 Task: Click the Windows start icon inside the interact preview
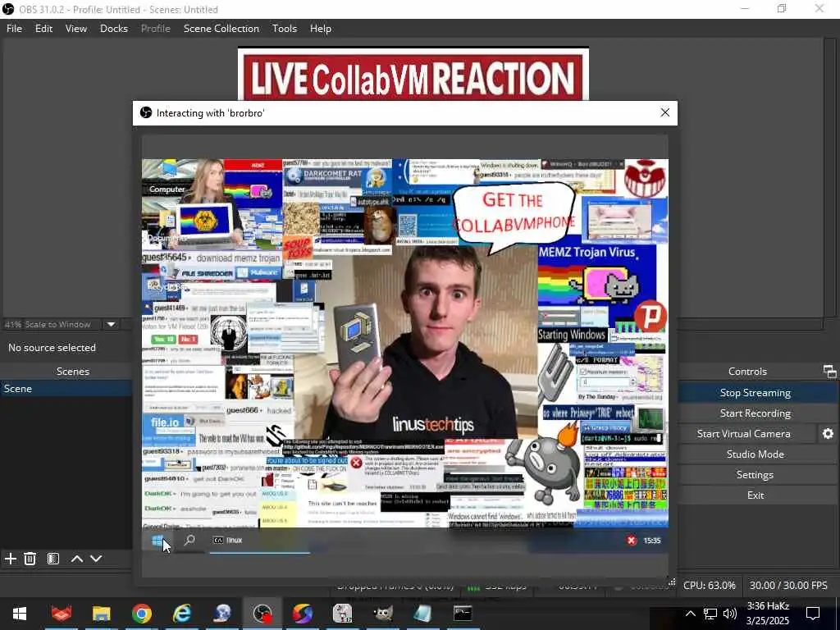coord(157,541)
